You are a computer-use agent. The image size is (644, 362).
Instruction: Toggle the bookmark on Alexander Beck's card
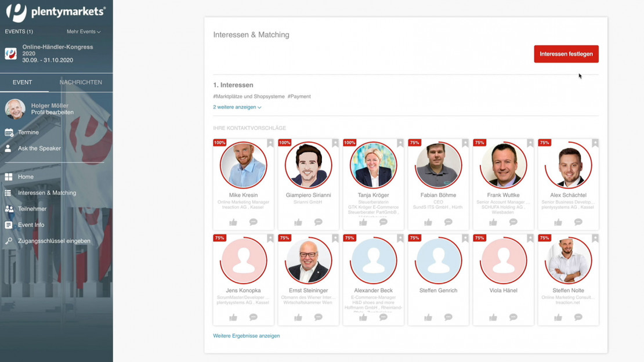(x=400, y=238)
